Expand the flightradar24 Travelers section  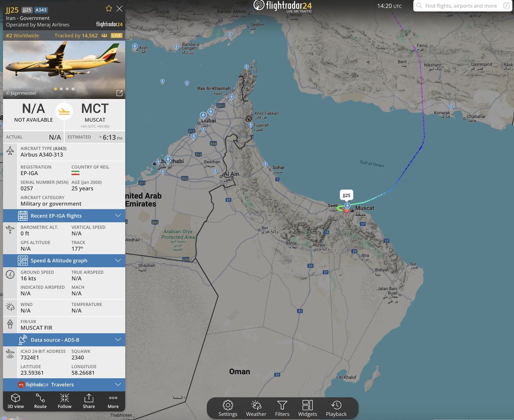pos(64,385)
